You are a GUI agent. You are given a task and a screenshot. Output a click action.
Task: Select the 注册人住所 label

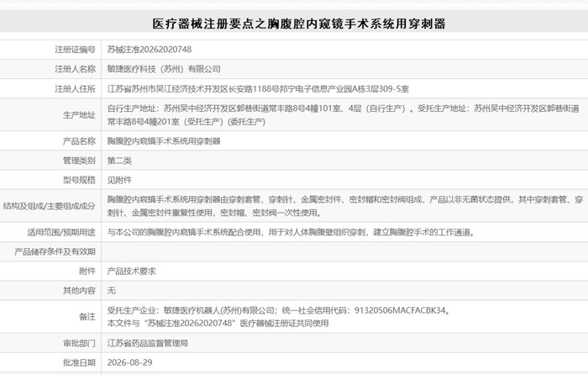(x=75, y=89)
